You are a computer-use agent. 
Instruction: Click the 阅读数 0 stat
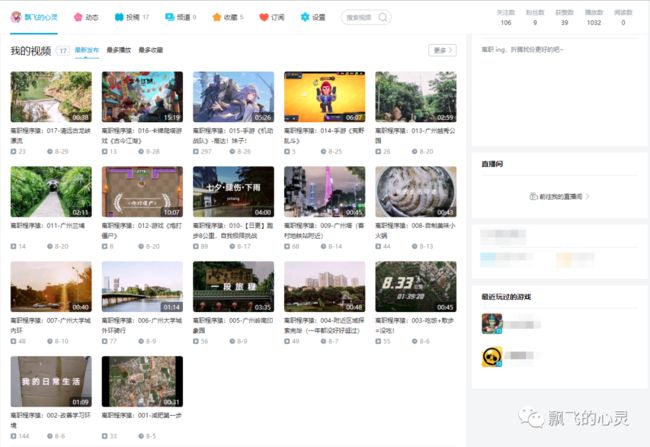coord(623,17)
